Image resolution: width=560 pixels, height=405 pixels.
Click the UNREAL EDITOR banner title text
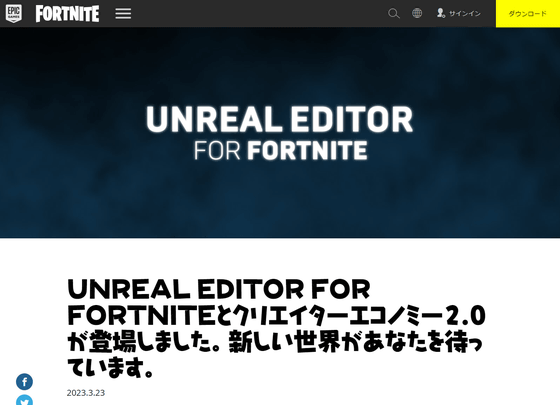280,119
